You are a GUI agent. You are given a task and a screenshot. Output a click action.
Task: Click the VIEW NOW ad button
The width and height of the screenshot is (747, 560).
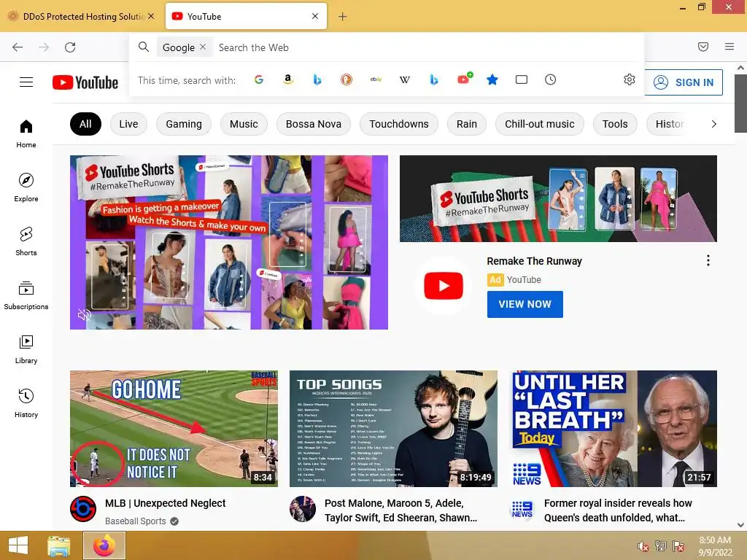(x=525, y=304)
